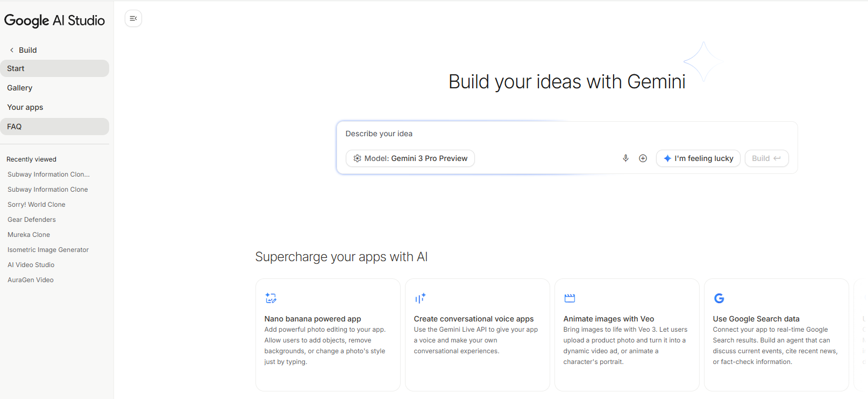This screenshot has height=399, width=868.
Task: Click the waveform icon on the voice apps card
Action: (x=420, y=298)
